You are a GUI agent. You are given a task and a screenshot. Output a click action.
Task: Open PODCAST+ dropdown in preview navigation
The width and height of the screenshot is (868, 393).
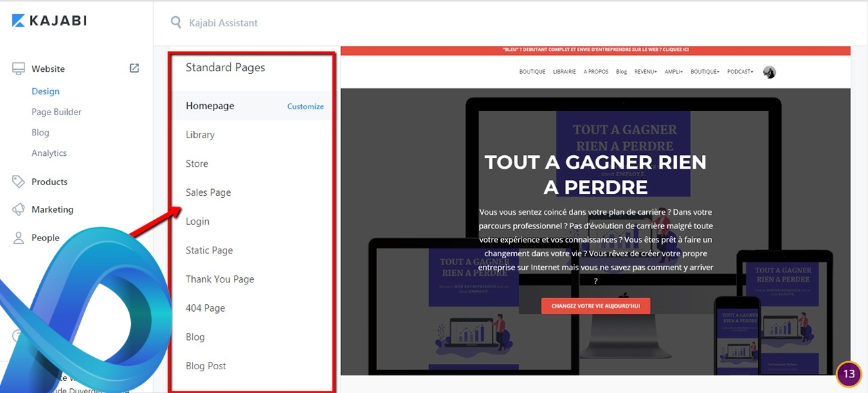pyautogui.click(x=740, y=72)
